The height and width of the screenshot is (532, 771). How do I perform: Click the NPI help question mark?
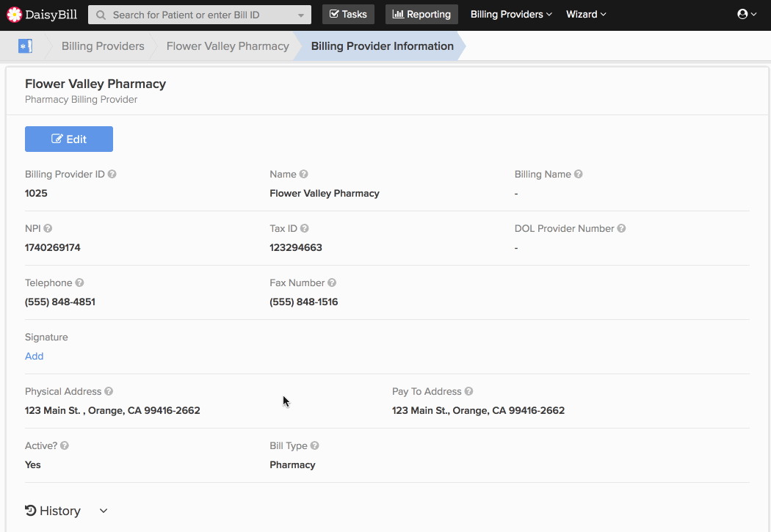[x=48, y=228]
